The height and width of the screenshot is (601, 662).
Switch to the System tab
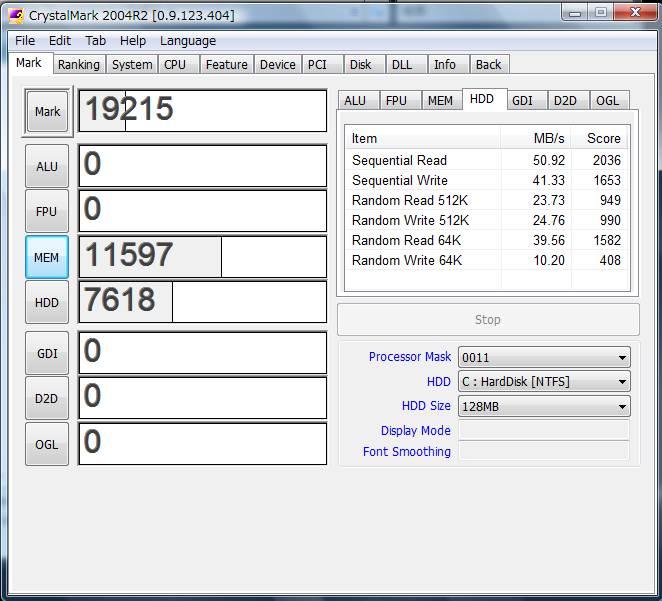click(132, 64)
